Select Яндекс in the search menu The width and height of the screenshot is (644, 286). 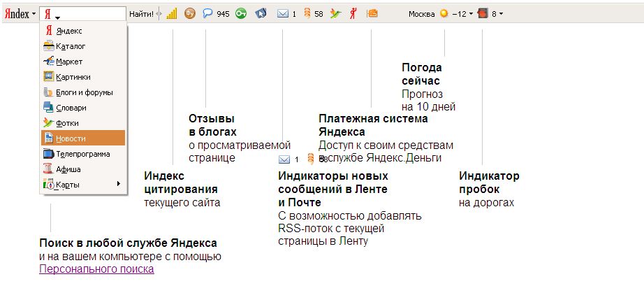(x=83, y=31)
